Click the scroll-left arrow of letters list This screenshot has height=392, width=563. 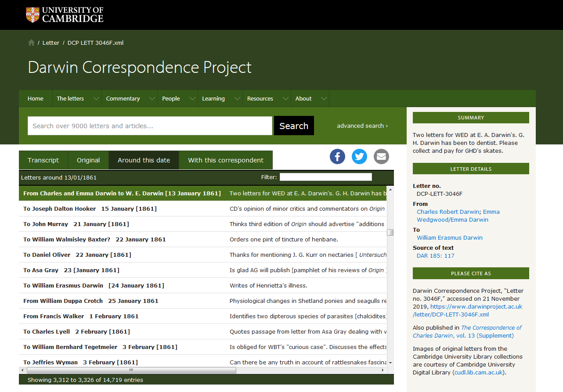(22, 370)
